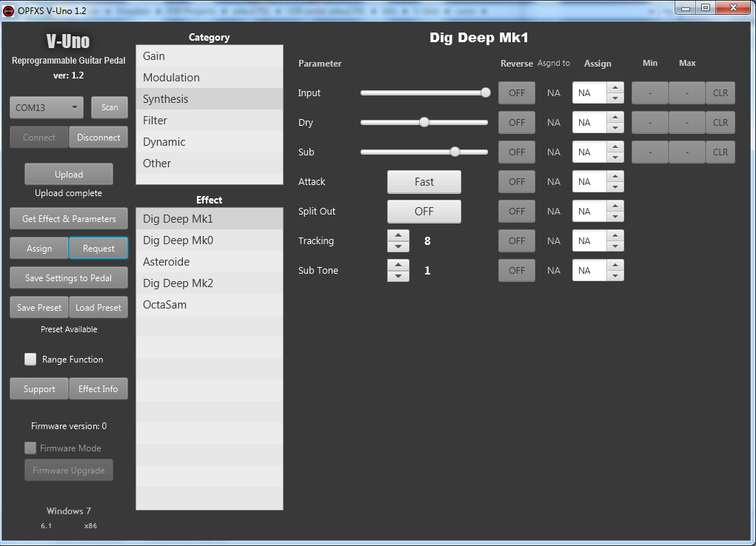Viewport: 756px width, 546px height.
Task: Select the Modulation category
Action: pos(210,78)
